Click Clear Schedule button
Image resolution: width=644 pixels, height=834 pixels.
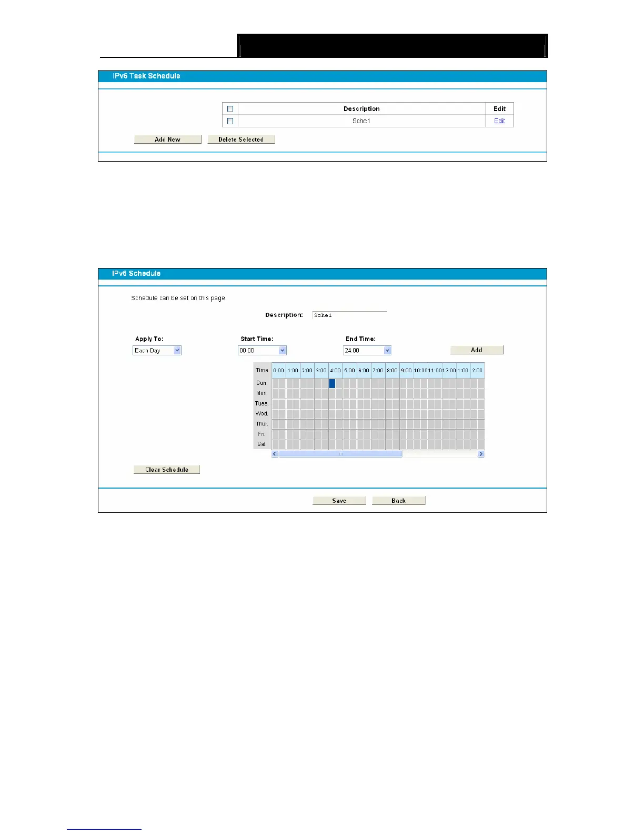click(x=167, y=470)
